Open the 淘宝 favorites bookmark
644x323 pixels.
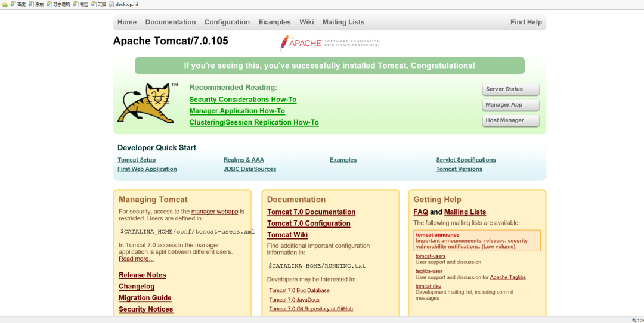tap(80, 5)
